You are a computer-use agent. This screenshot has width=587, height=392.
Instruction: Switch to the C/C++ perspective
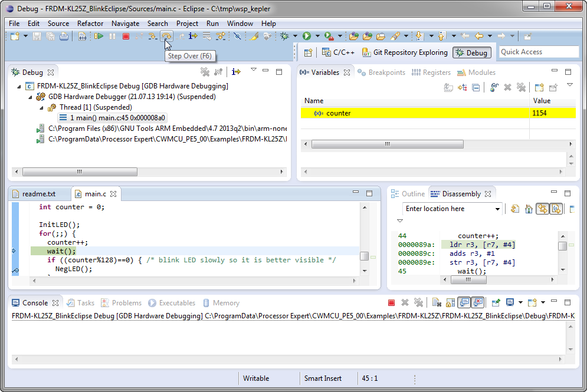click(x=338, y=52)
